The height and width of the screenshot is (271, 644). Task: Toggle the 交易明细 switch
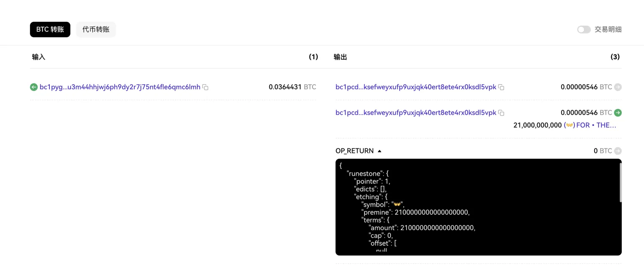point(584,30)
